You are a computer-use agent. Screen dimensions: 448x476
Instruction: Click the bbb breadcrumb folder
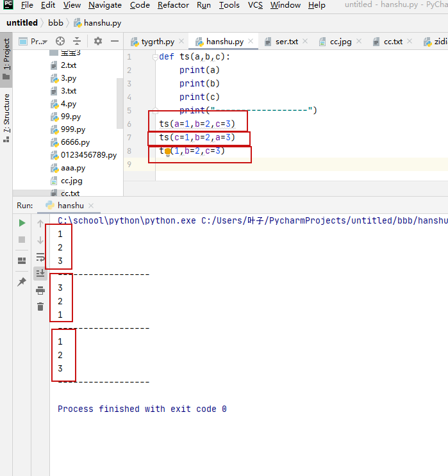tap(56, 23)
